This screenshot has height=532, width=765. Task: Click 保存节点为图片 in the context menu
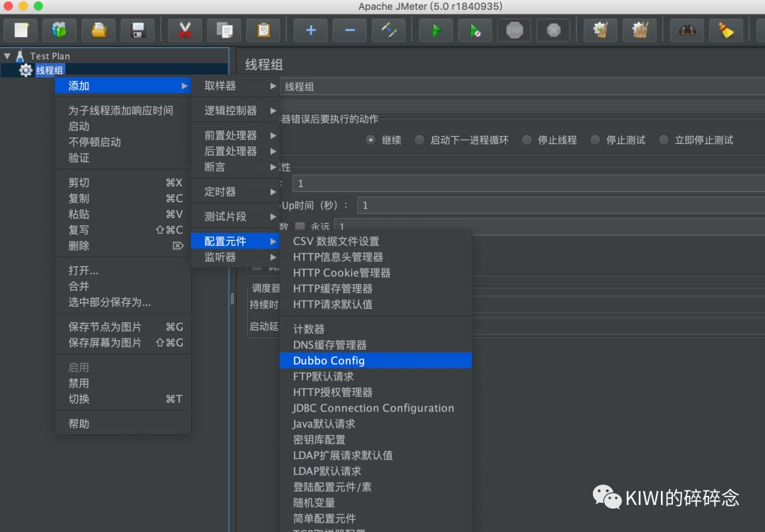click(x=123, y=327)
